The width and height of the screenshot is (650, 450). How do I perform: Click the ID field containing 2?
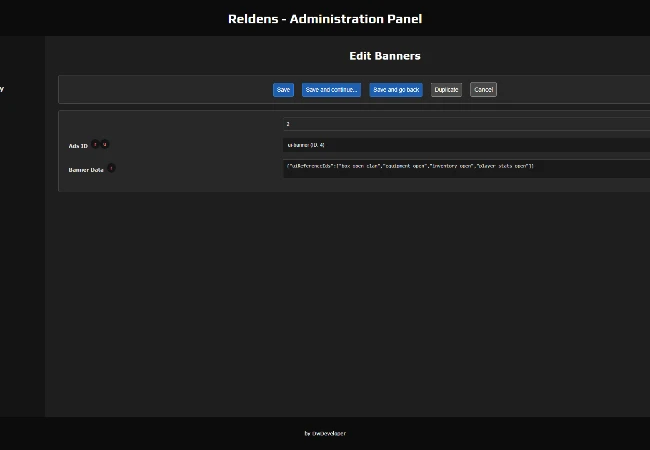click(466, 124)
